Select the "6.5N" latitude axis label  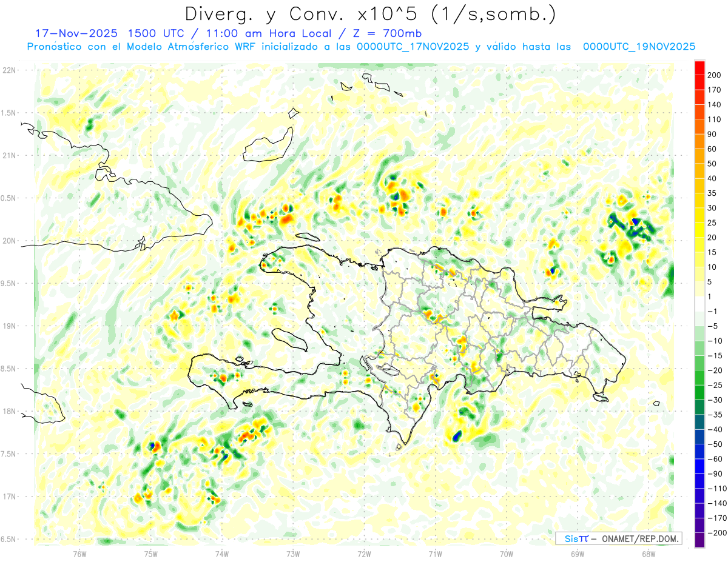click(x=8, y=539)
